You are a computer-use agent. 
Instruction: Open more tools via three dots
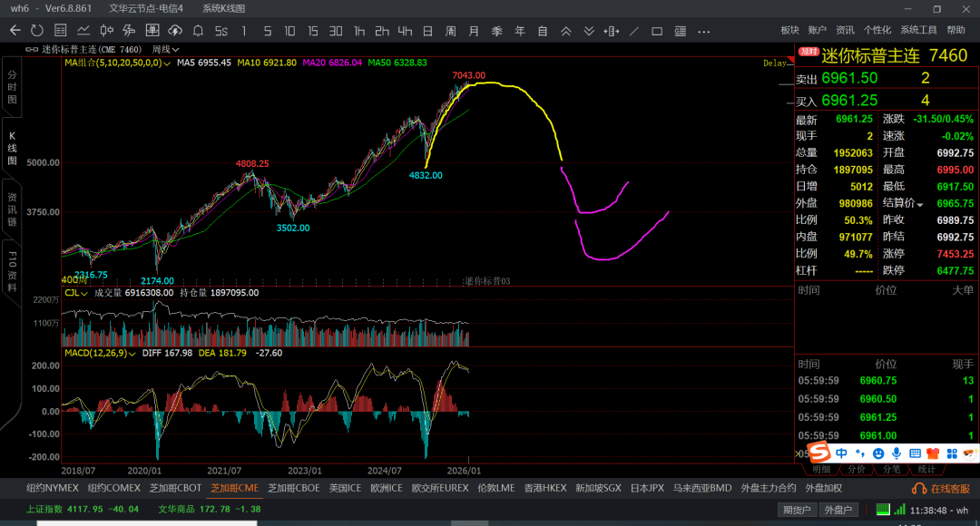(x=704, y=31)
